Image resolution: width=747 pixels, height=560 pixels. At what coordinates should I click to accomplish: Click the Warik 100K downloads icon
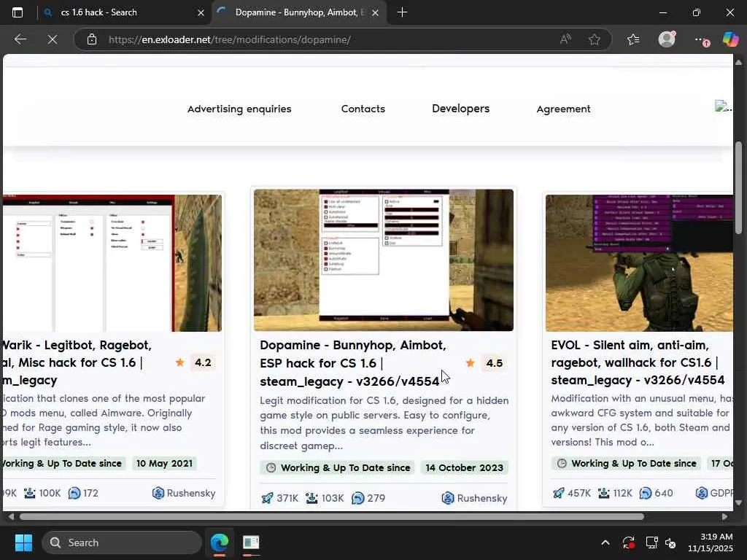click(29, 493)
